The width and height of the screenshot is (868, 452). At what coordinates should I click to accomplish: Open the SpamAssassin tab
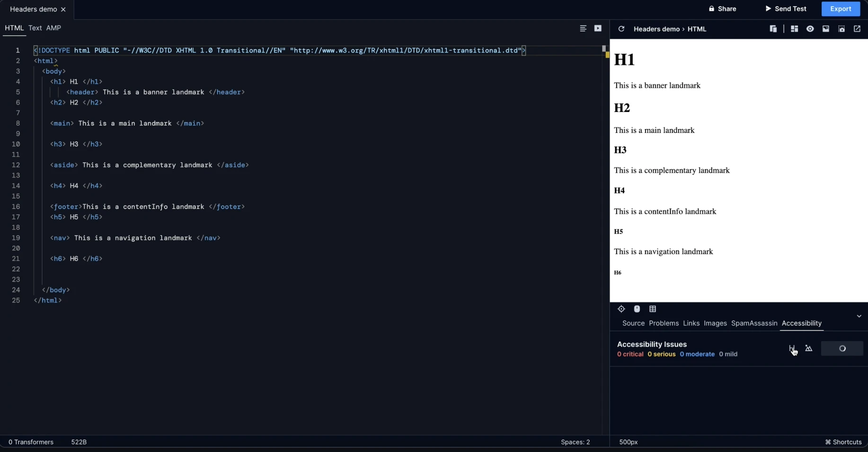(753, 323)
